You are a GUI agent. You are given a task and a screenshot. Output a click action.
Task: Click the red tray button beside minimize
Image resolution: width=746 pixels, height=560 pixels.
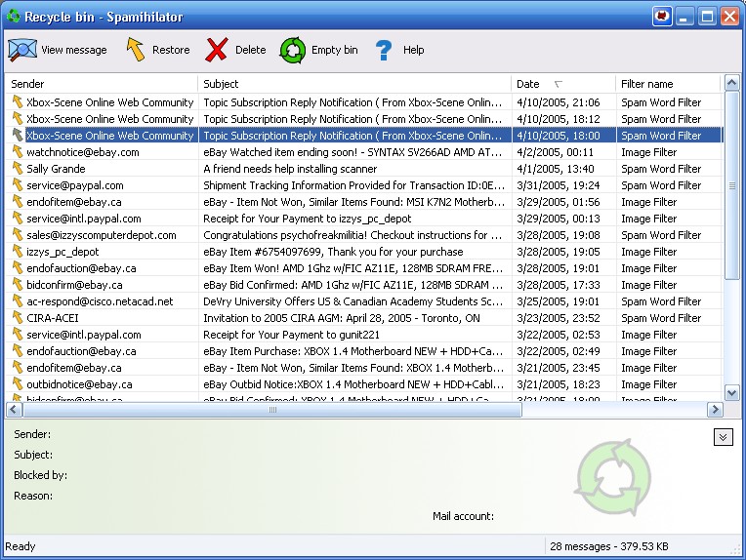661,17
